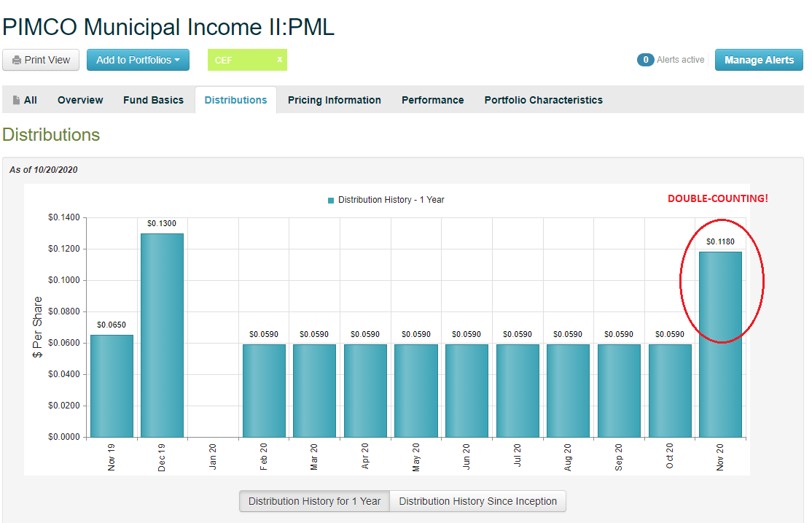The width and height of the screenshot is (812, 523).
Task: Open the Performance tab
Action: (x=432, y=100)
